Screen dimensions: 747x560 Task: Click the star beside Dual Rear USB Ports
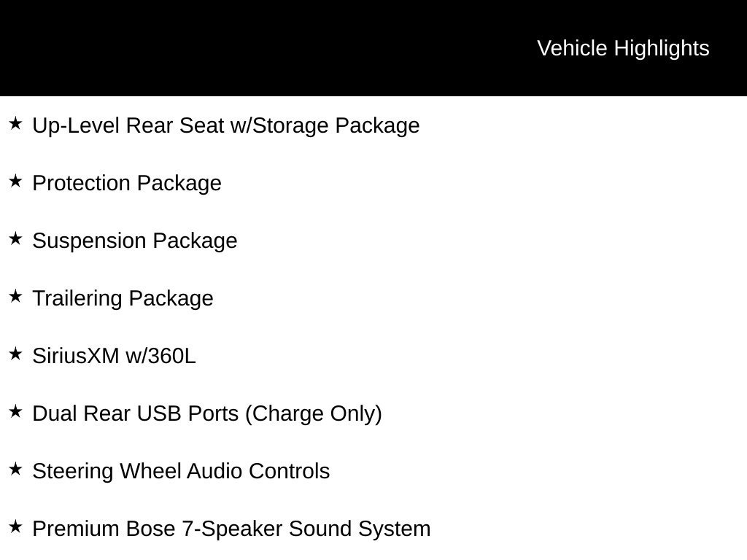point(15,411)
